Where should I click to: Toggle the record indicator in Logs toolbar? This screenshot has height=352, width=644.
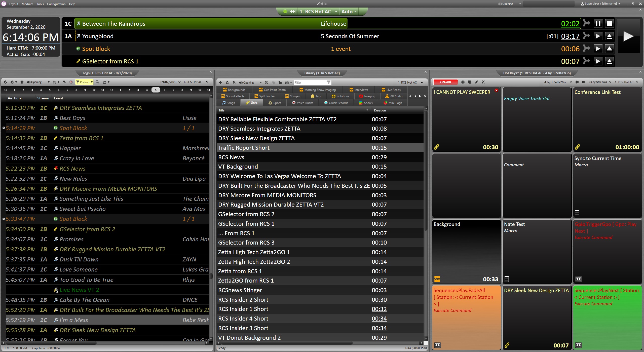pos(71,82)
